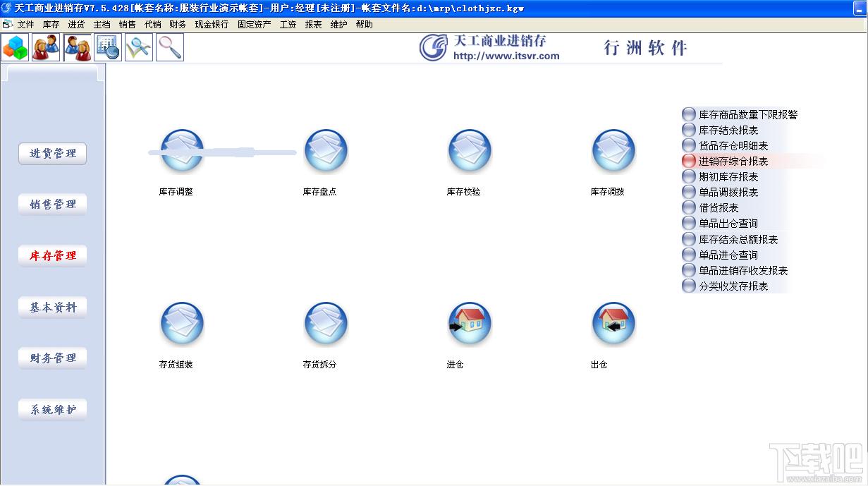Open the highlighted 进销存综合报表 report
This screenshot has width=868, height=486.
coord(725,161)
